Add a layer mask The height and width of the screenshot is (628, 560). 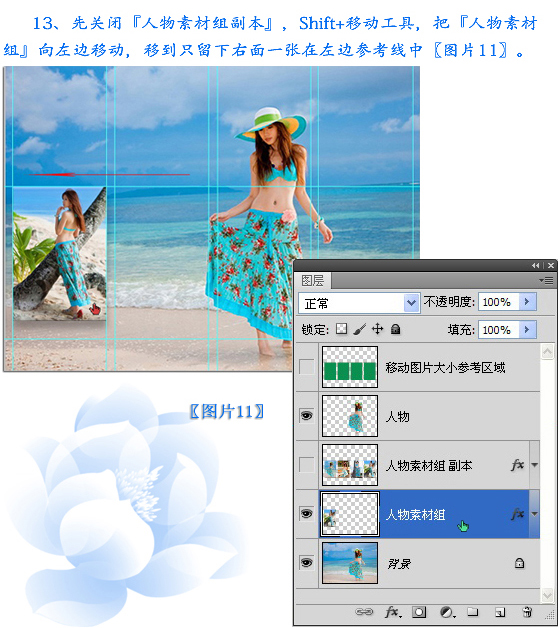419,612
